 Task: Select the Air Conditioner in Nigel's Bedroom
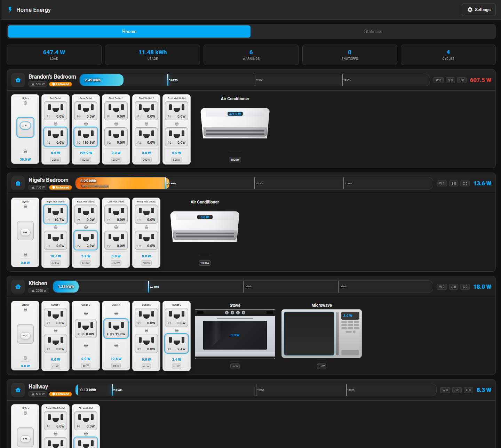(205, 226)
